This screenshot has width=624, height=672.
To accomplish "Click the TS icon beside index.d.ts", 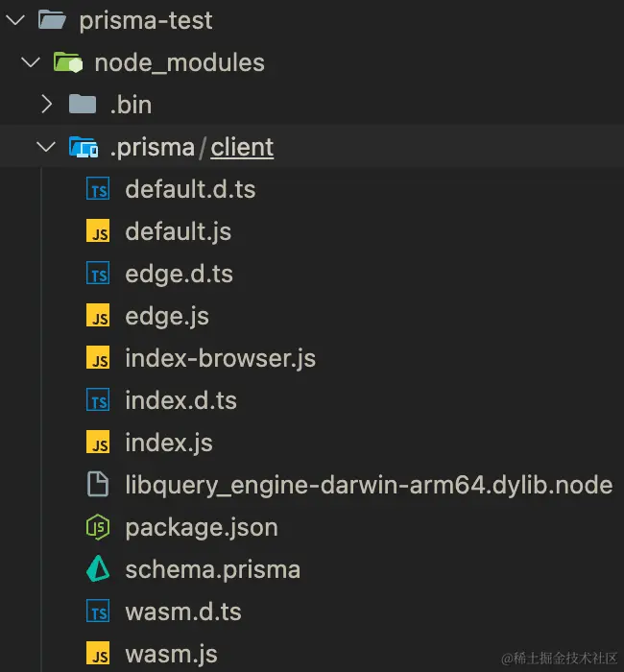I will pyautogui.click(x=98, y=400).
